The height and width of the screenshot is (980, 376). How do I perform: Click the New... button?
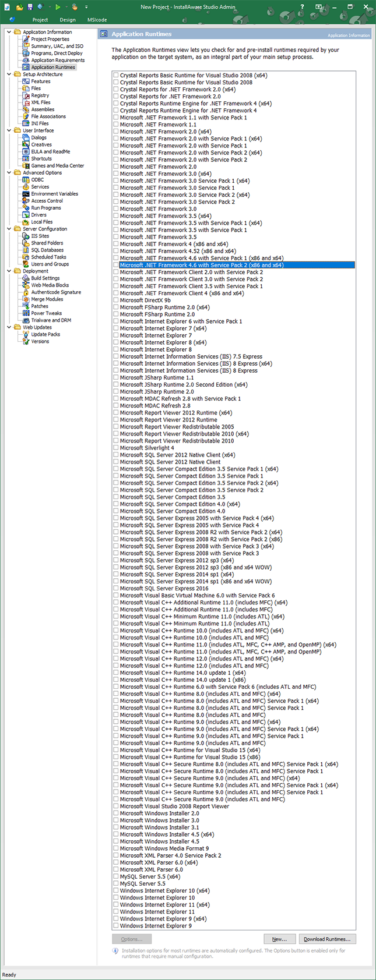tap(279, 939)
